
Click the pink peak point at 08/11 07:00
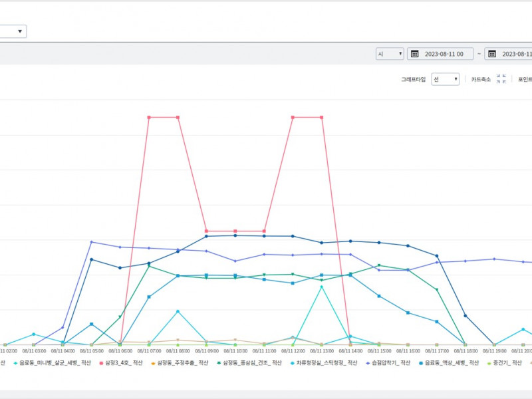pos(149,118)
